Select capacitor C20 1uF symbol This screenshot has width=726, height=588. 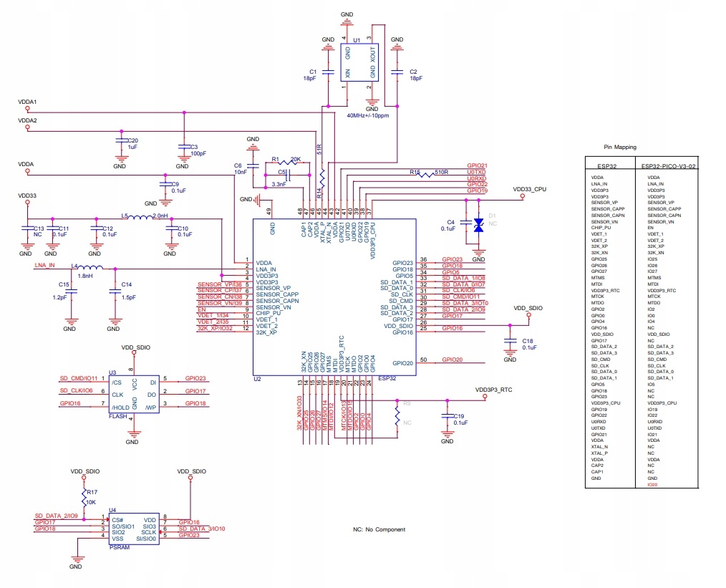(121, 140)
